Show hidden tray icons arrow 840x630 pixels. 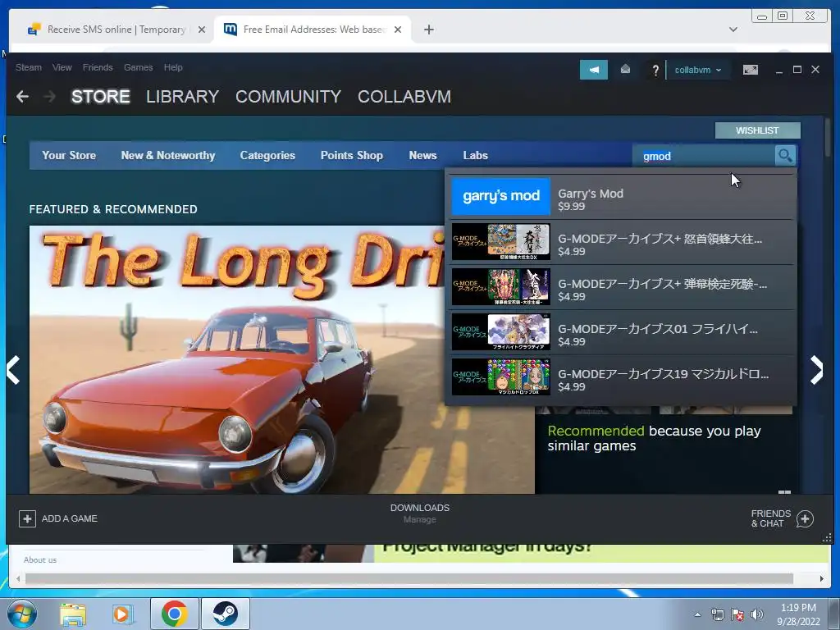click(x=697, y=615)
